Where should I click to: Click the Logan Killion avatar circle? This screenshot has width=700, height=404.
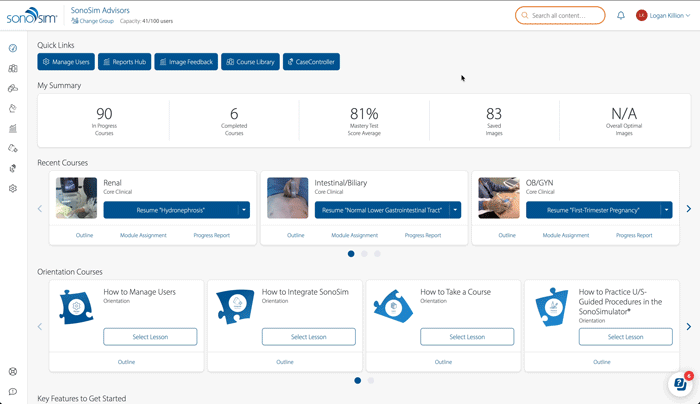coord(642,15)
